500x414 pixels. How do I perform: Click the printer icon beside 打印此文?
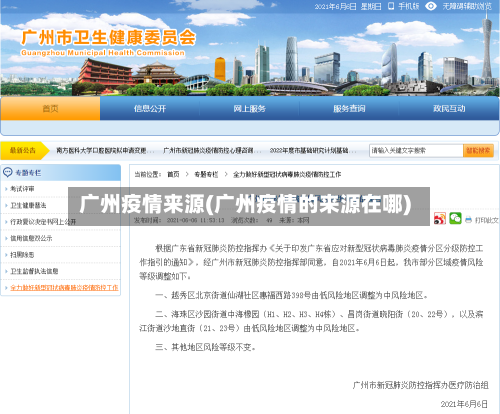(468, 220)
